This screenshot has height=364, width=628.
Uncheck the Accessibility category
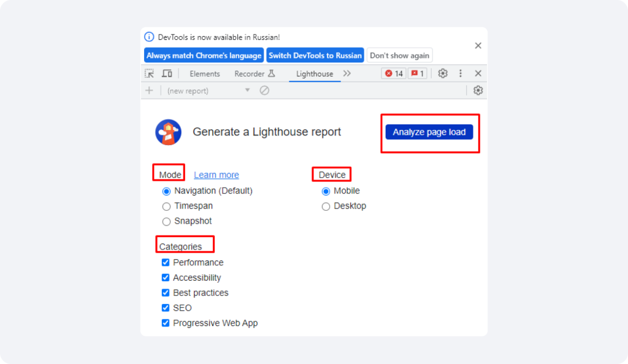[166, 278]
